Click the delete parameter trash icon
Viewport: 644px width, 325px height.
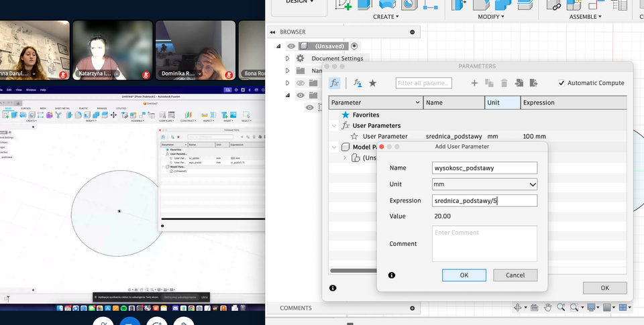[504, 83]
